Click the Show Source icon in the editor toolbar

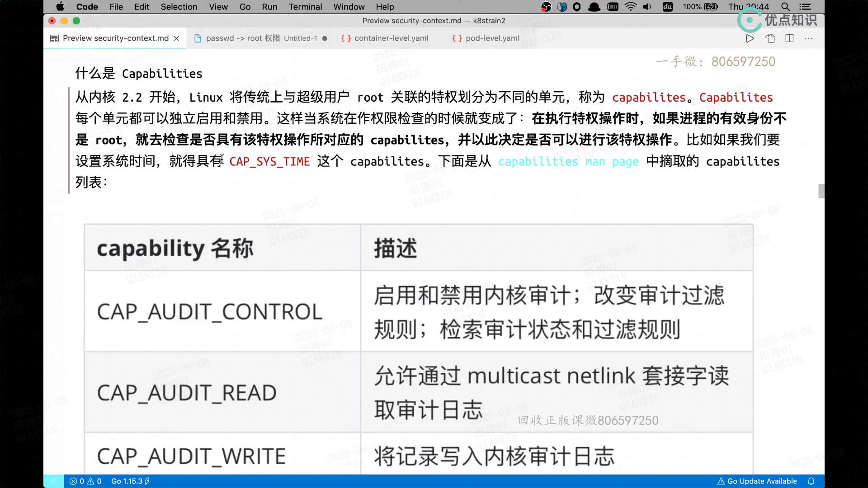tap(770, 38)
